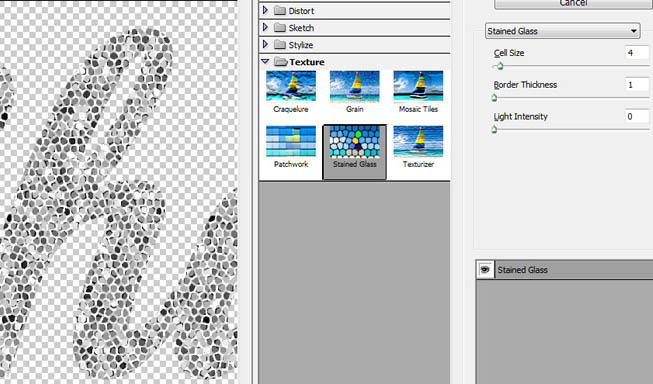Click the Light Intensity value field

click(637, 116)
